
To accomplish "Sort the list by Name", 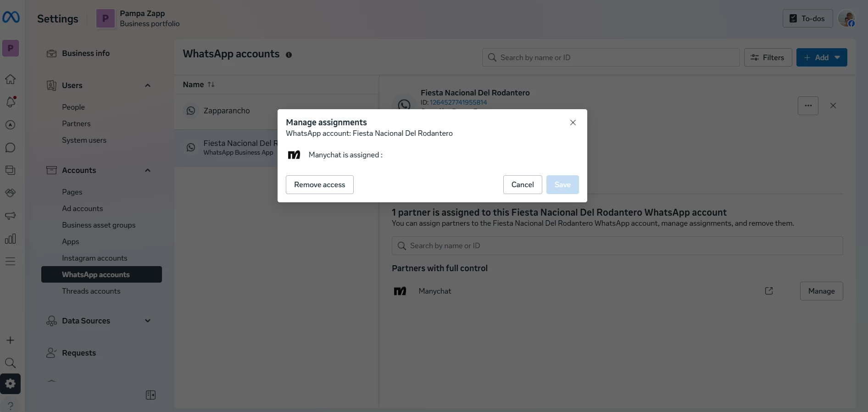I will pos(199,84).
